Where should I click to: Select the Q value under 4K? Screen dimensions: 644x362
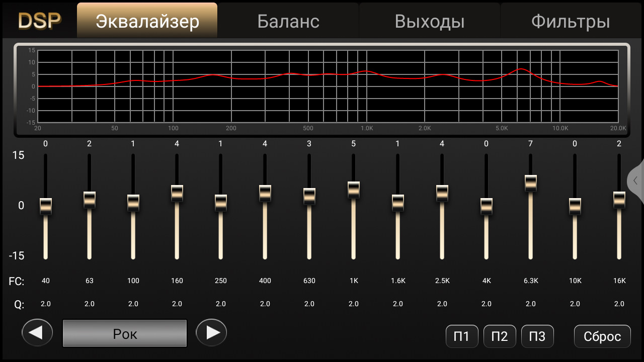(x=487, y=304)
